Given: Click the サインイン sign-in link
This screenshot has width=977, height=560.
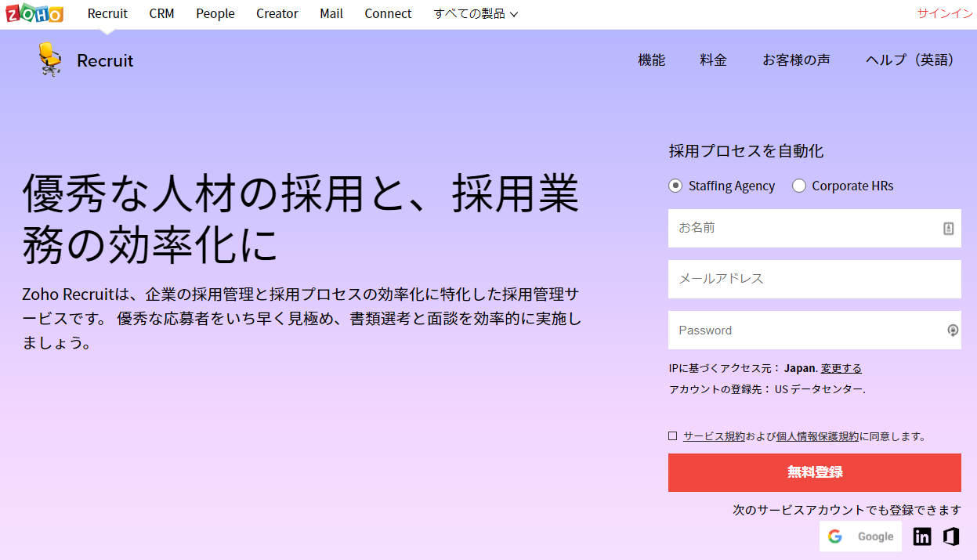Looking at the screenshot, I should point(944,13).
